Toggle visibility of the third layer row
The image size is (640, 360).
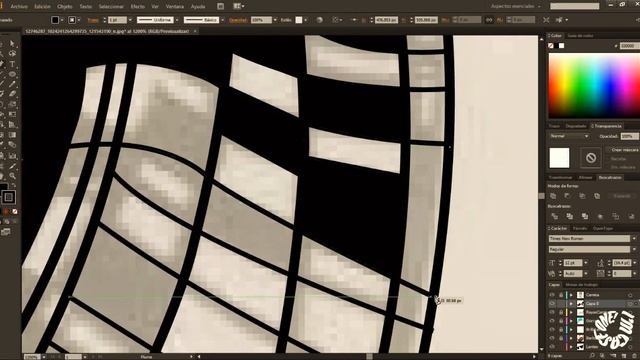pos(552,312)
